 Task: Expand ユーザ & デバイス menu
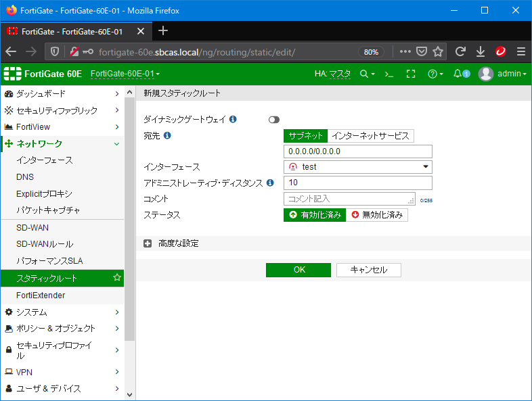(x=62, y=388)
